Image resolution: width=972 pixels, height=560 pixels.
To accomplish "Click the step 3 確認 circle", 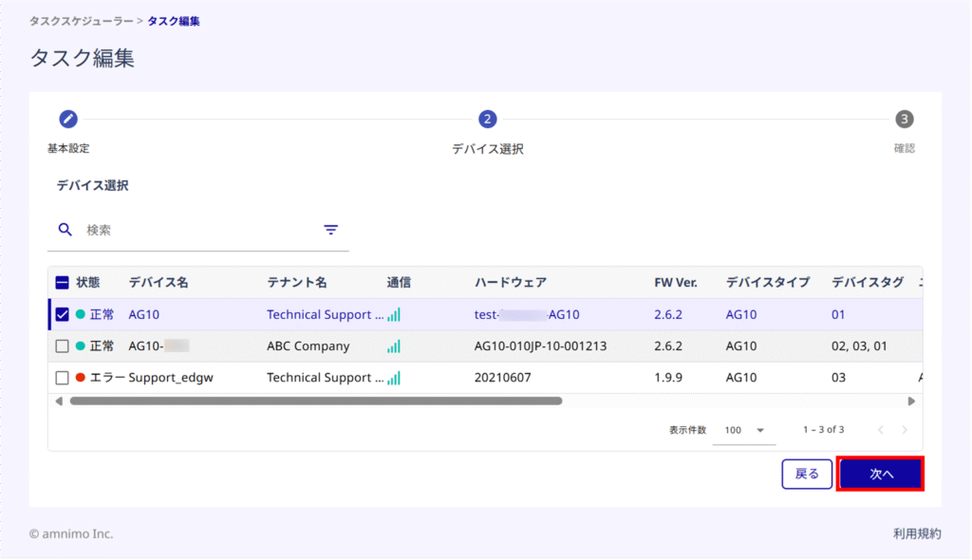I will pos(905,119).
